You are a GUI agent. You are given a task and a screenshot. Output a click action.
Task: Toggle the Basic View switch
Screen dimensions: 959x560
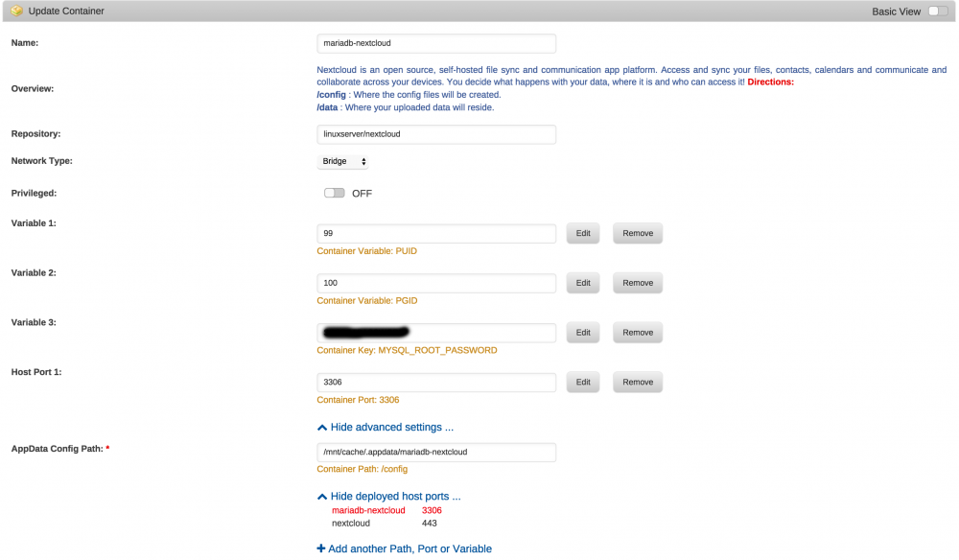pyautogui.click(x=938, y=11)
